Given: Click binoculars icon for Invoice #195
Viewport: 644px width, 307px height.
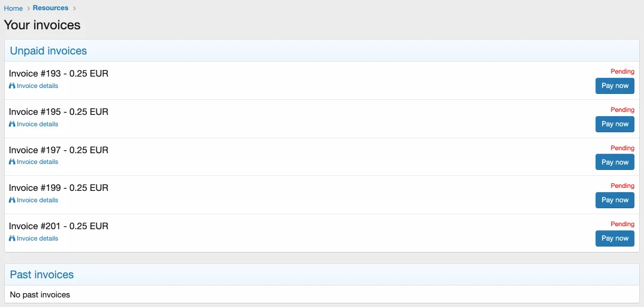Looking at the screenshot, I should tap(12, 124).
